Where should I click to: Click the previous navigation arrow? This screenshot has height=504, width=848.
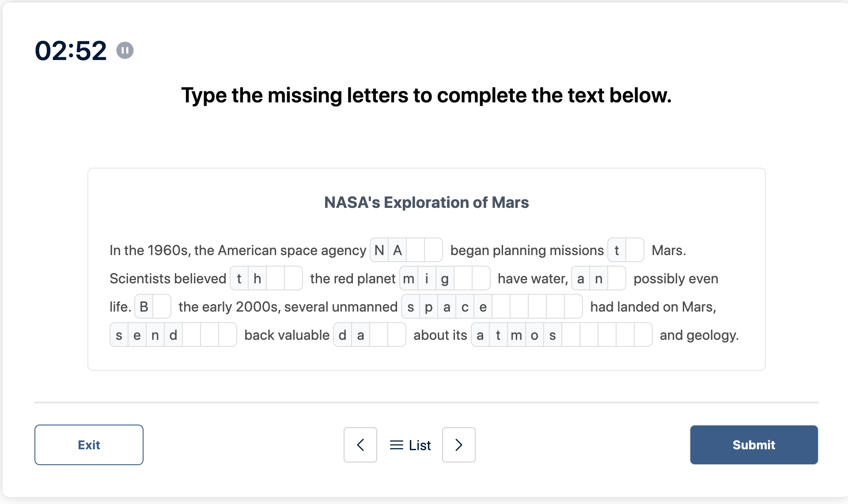coord(360,444)
